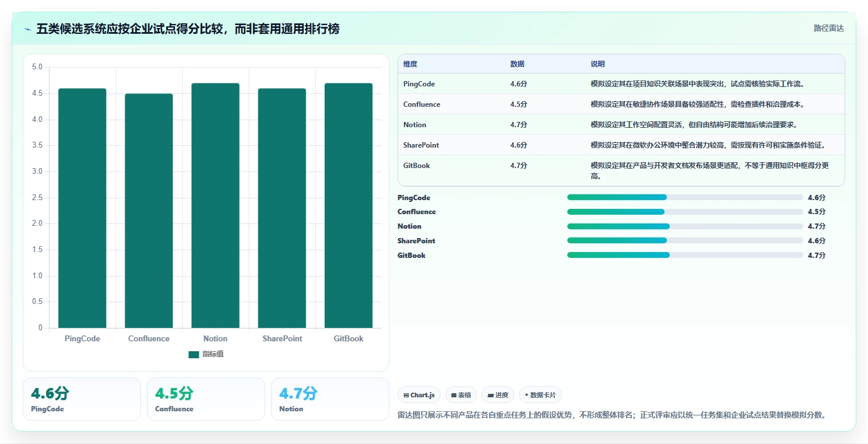Open the 4.5分 Confluence data card
The image size is (868, 444).
tap(206, 399)
